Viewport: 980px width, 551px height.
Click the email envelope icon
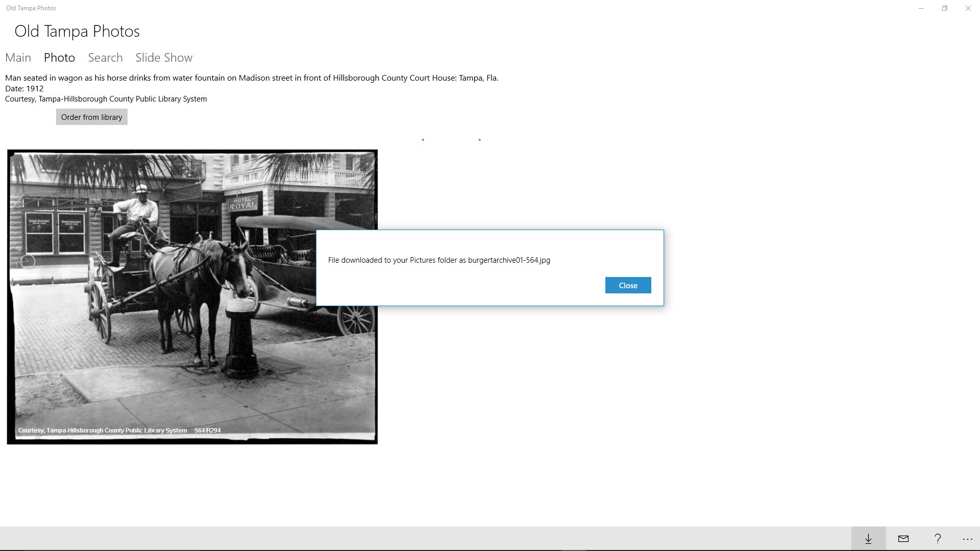click(x=903, y=539)
